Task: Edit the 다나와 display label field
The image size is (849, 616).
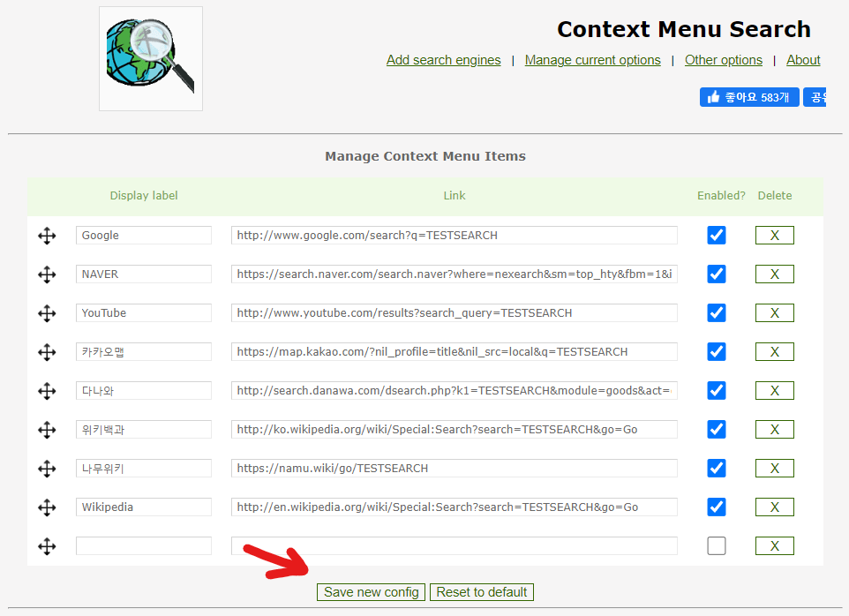Action: coord(144,391)
